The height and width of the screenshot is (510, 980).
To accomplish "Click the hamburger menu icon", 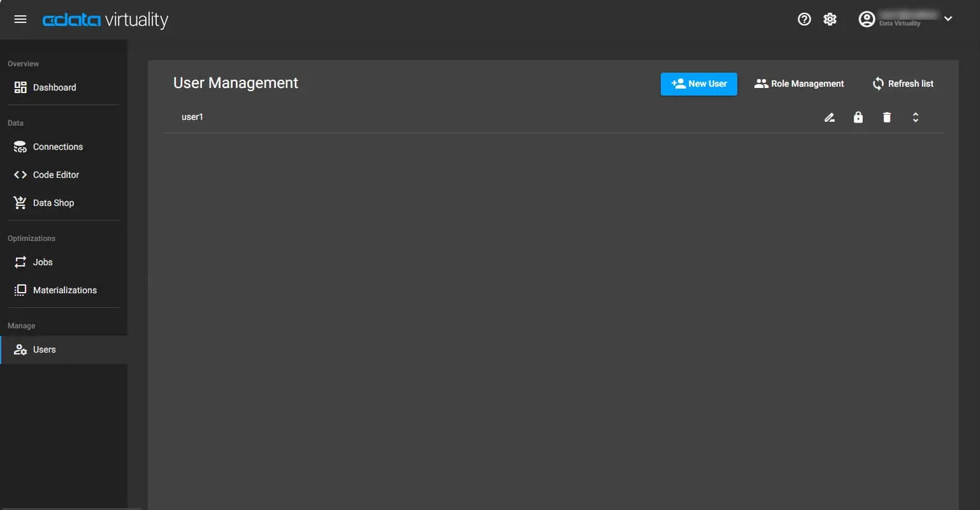I will click(x=20, y=19).
